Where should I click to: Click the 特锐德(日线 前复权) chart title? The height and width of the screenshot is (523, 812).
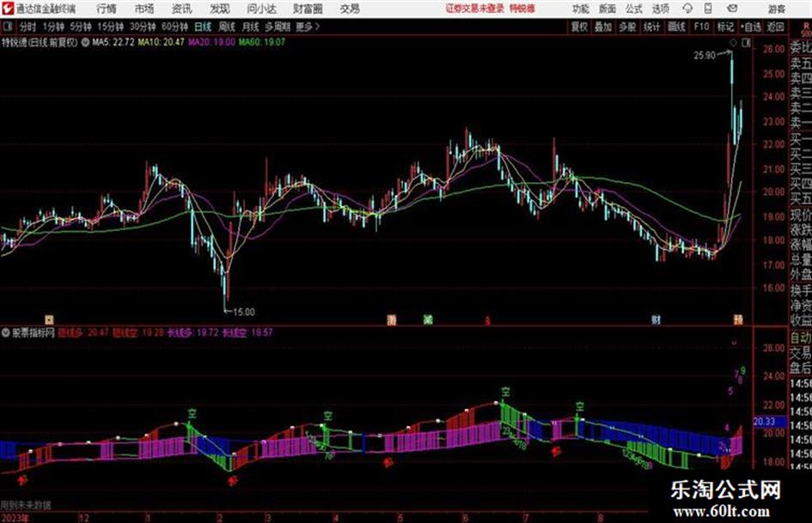(40, 42)
